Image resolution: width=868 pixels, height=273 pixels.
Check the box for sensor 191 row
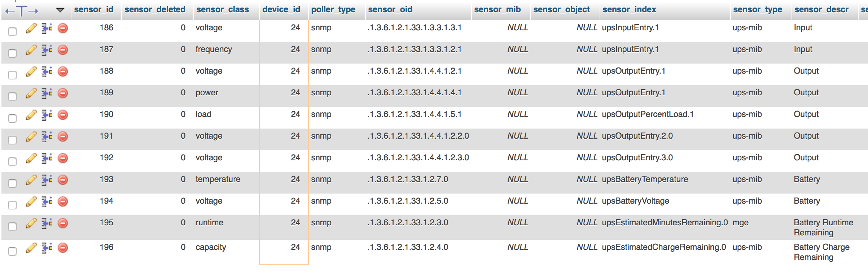pos(12,140)
